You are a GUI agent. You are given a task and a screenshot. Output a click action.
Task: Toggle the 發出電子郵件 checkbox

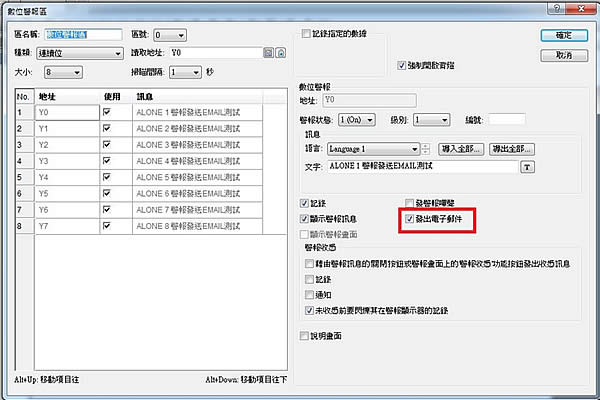coord(409,217)
